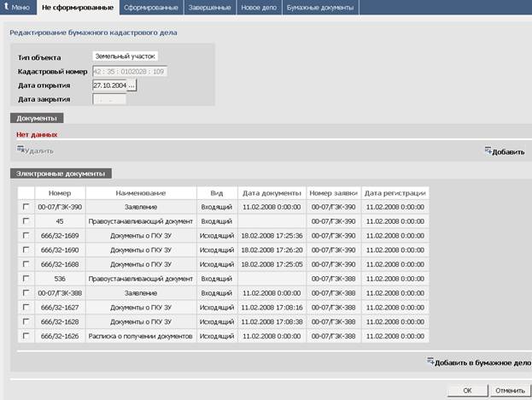This screenshot has width=532, height=400.
Task: Toggle the checkbox for document 536
Action: point(26,279)
